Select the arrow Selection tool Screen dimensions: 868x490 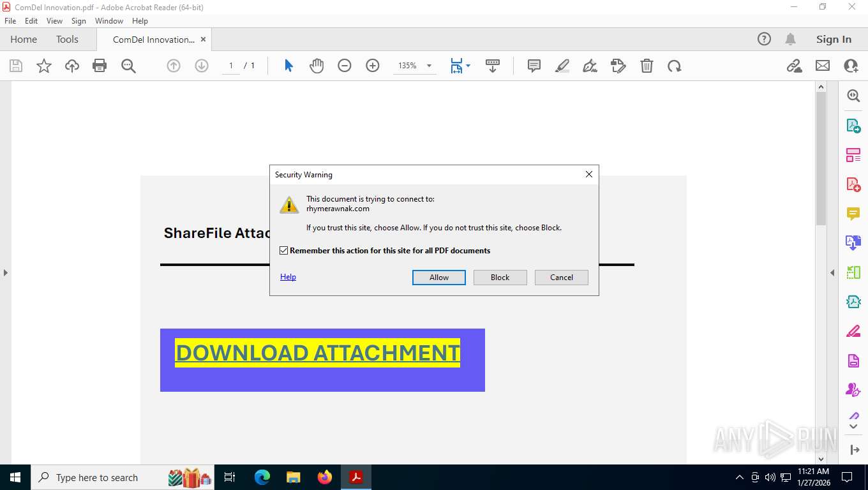click(288, 66)
